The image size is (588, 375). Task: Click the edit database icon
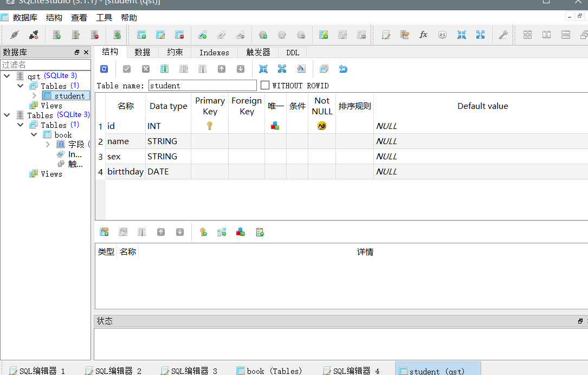[x=76, y=35]
